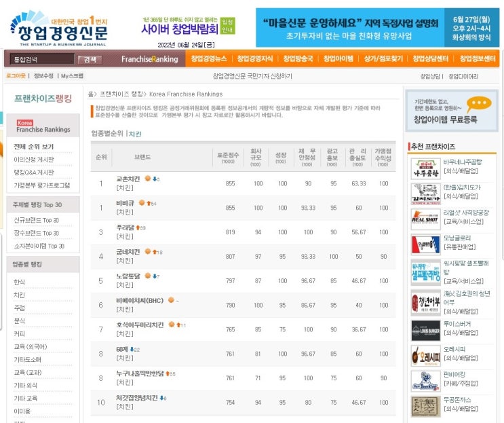Open the 60계 brand entry
The image size is (504, 423).
coord(122,350)
